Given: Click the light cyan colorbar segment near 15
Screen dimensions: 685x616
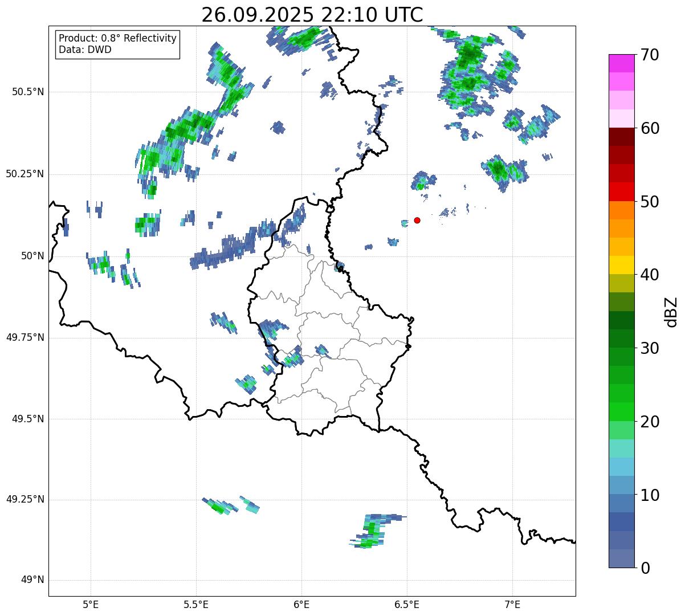Looking at the screenshot, I should pyautogui.click(x=621, y=448).
